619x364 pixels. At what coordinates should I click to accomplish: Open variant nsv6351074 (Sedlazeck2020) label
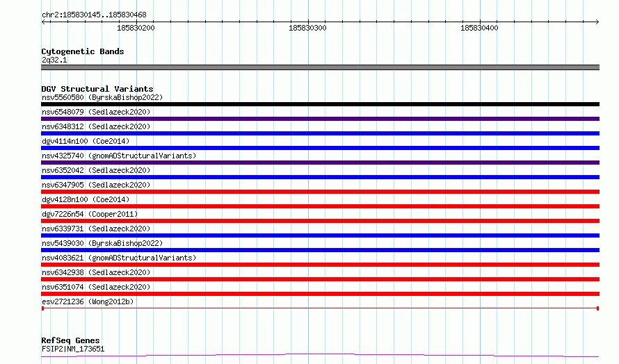click(x=96, y=287)
